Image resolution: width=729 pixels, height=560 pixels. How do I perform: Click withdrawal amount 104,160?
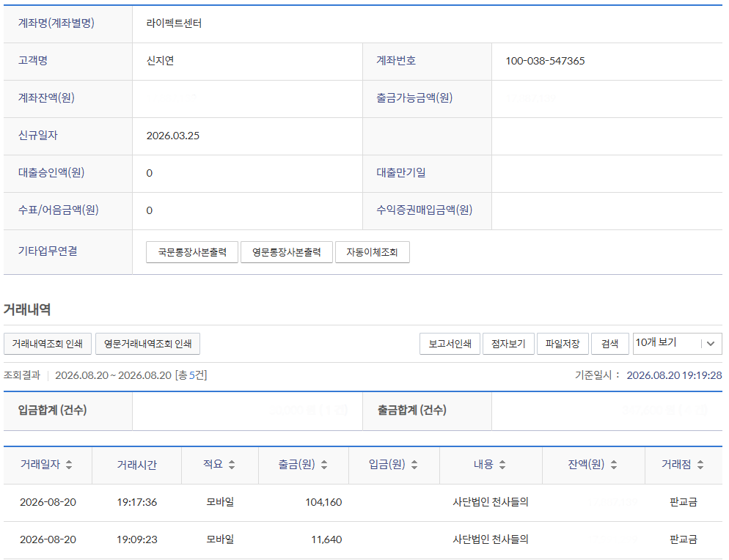point(323,502)
